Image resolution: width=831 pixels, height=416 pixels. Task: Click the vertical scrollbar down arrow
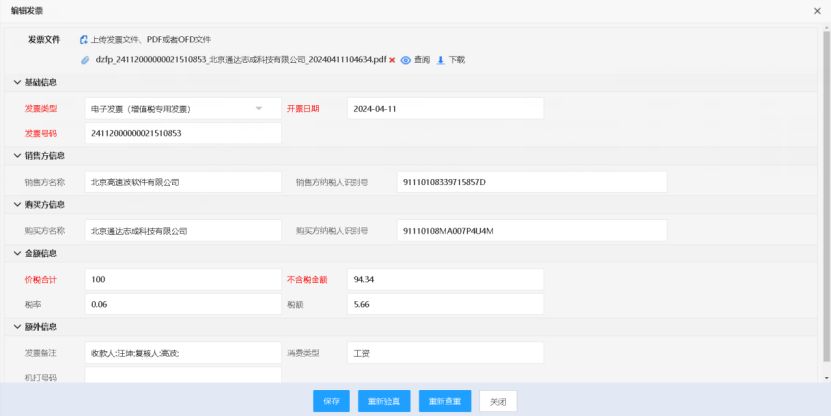pos(825,378)
